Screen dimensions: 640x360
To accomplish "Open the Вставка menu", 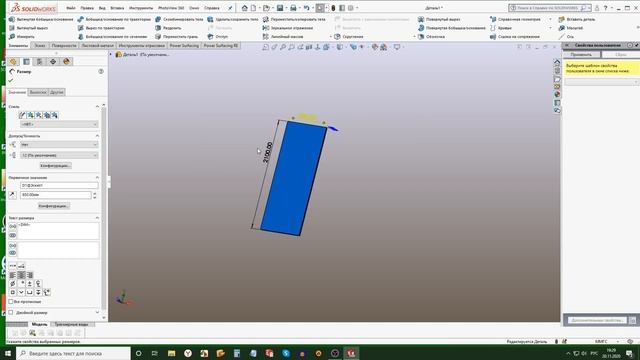I will point(117,8).
